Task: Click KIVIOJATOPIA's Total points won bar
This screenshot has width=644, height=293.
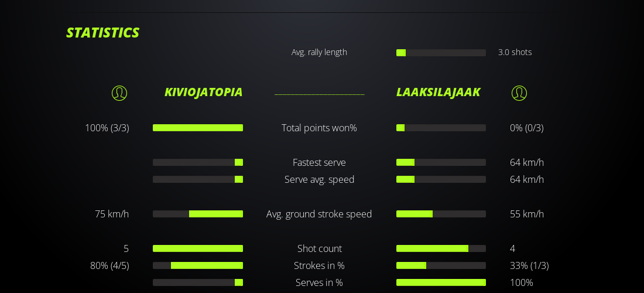Action: pos(198,128)
